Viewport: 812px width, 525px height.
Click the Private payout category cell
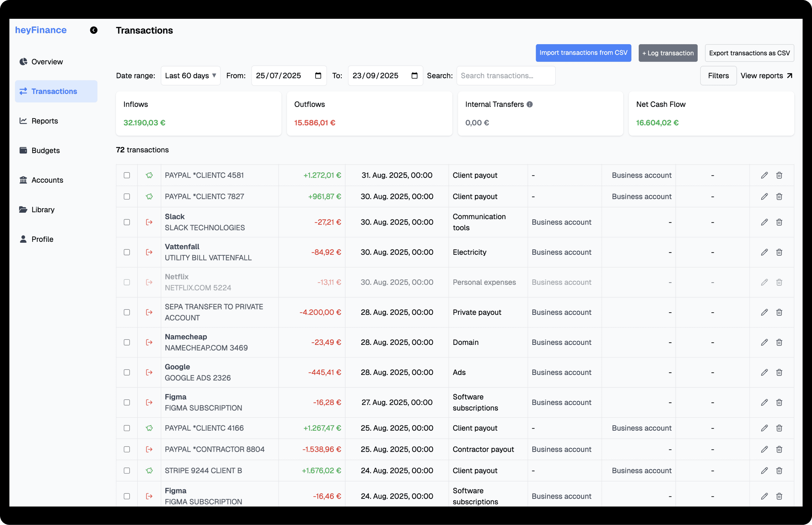[x=488, y=312]
